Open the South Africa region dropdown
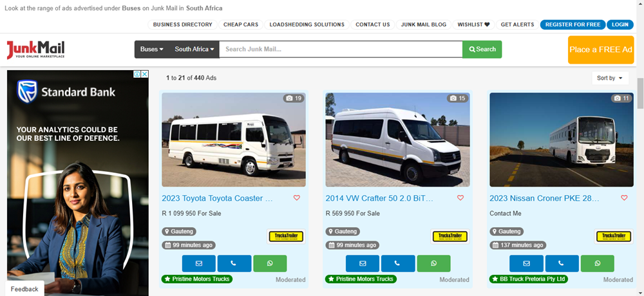Image resolution: width=644 pixels, height=296 pixels. [x=194, y=50]
